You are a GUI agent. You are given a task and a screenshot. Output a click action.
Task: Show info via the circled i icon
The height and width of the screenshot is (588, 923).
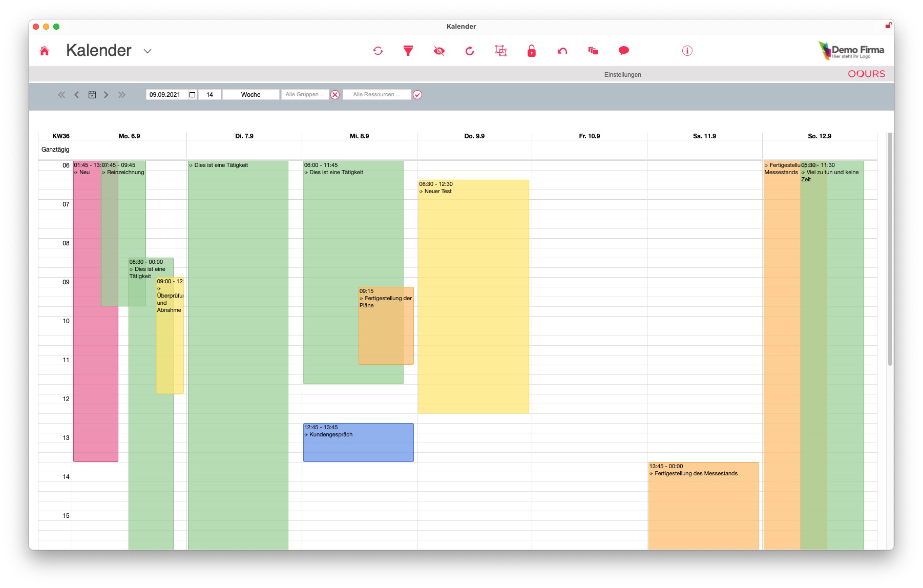(x=687, y=51)
